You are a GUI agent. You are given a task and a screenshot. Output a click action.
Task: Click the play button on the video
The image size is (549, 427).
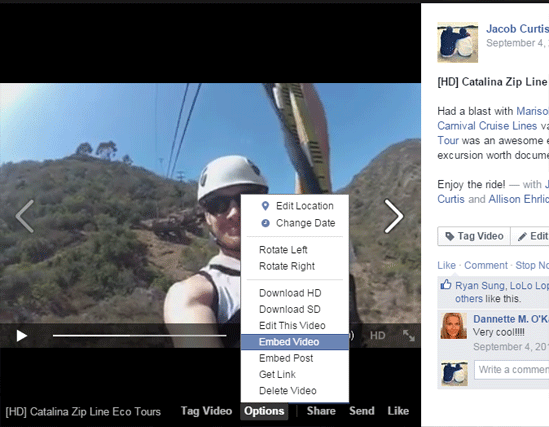click(x=22, y=336)
